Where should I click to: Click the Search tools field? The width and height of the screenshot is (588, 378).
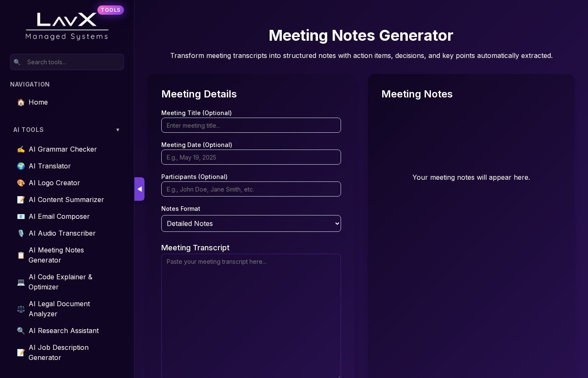tap(71, 62)
